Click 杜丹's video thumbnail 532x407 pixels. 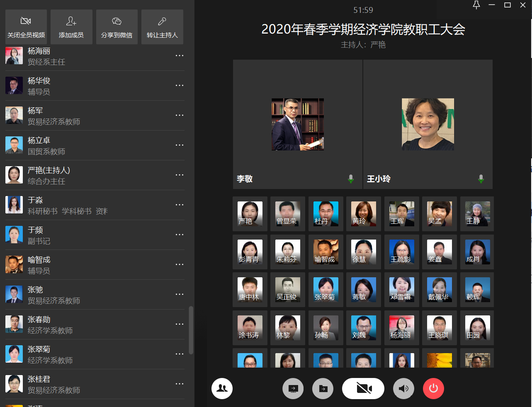tap(326, 214)
